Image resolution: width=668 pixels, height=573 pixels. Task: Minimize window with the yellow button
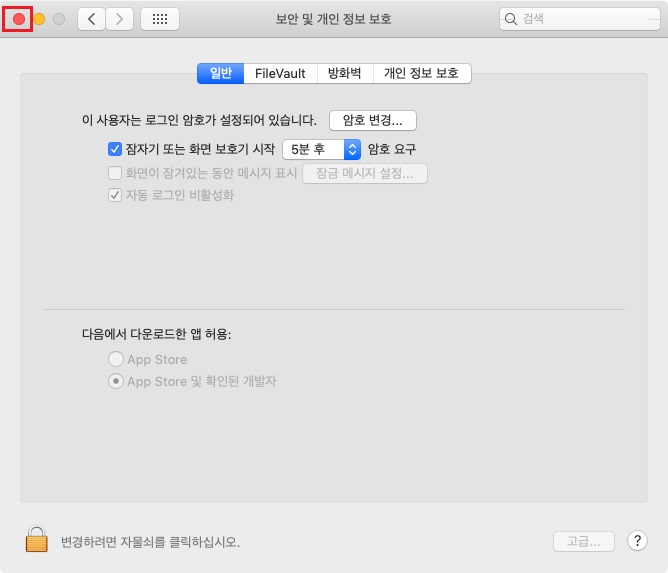[39, 19]
